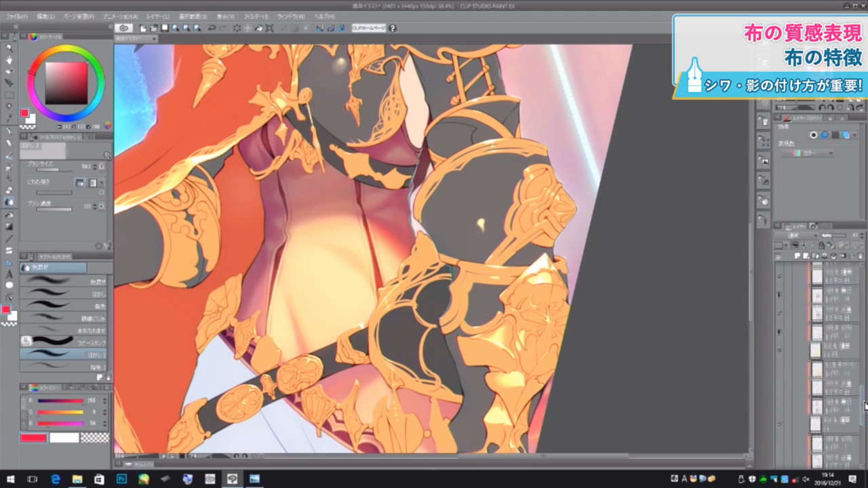
Task: Open Microsoft Edge from taskbar
Action: 55,479
